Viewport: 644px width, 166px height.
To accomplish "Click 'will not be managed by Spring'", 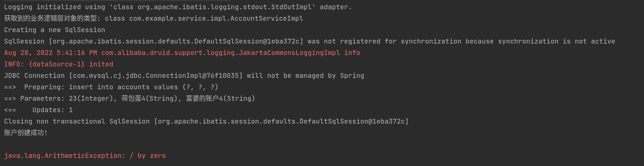I will coord(305,76).
